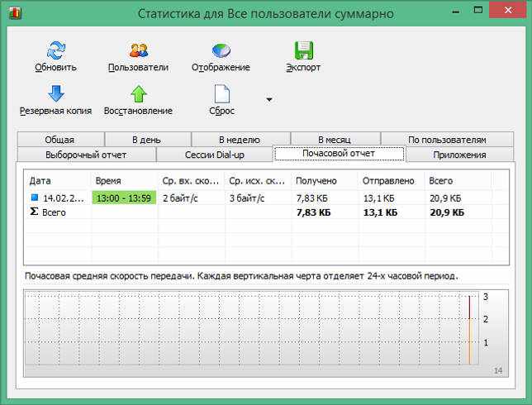Select the 14.02.2... date cell
The width and height of the screenshot is (532, 405).
[63, 198]
